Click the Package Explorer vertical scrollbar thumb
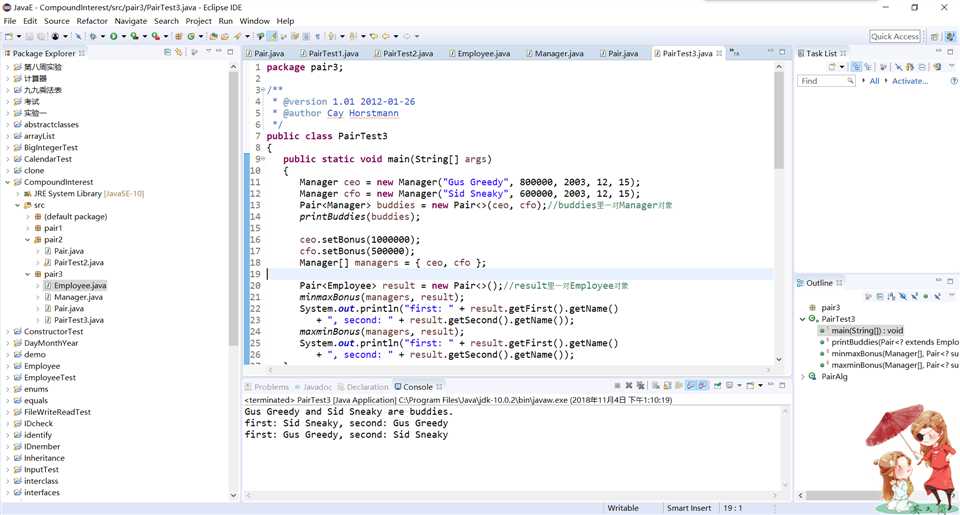 [x=233, y=208]
